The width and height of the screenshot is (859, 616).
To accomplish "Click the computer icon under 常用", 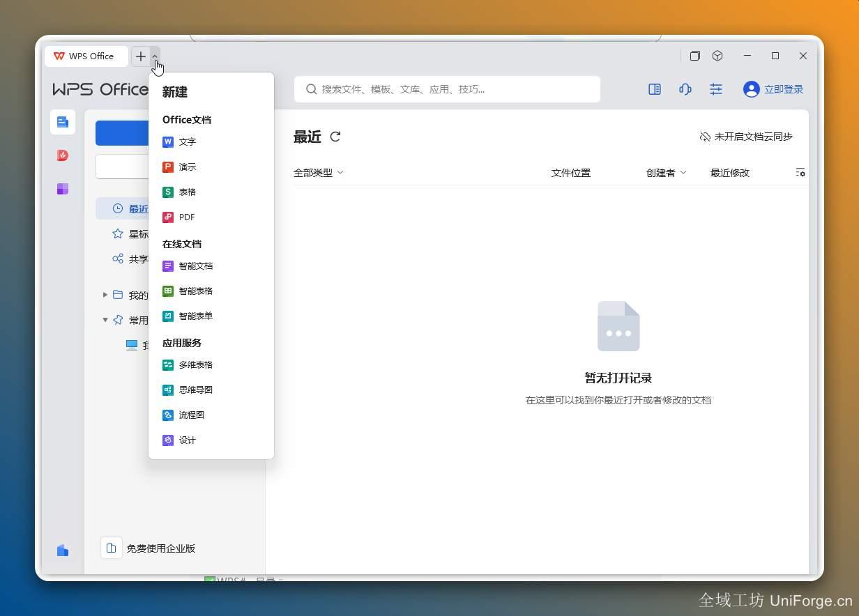I will pos(132,345).
